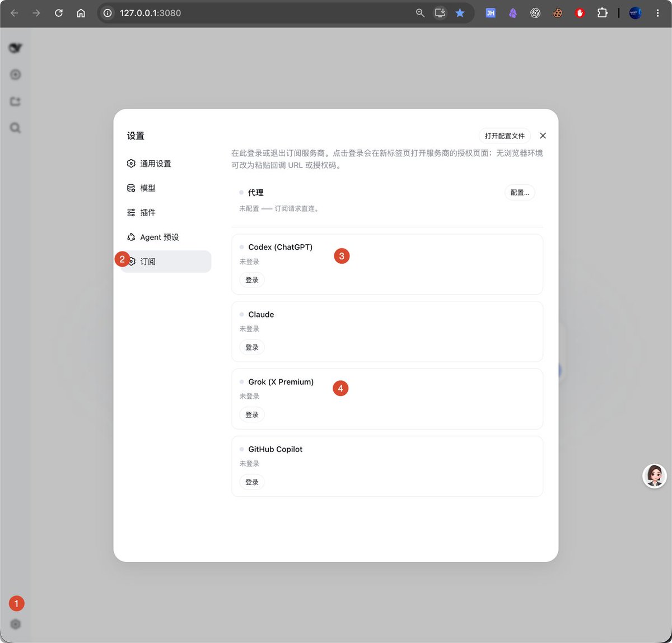The height and width of the screenshot is (643, 672).
Task: Click 登录 under Claude
Action: pyautogui.click(x=252, y=347)
